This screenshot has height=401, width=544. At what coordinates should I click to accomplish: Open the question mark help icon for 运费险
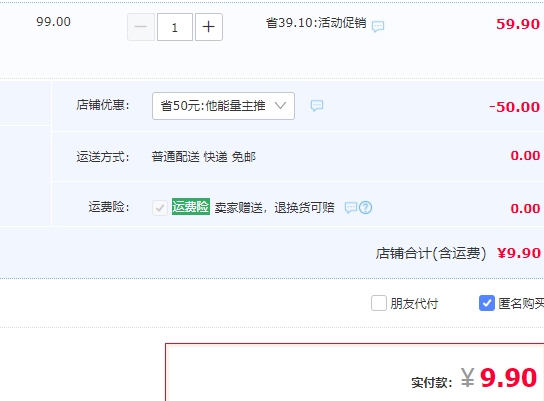(365, 207)
